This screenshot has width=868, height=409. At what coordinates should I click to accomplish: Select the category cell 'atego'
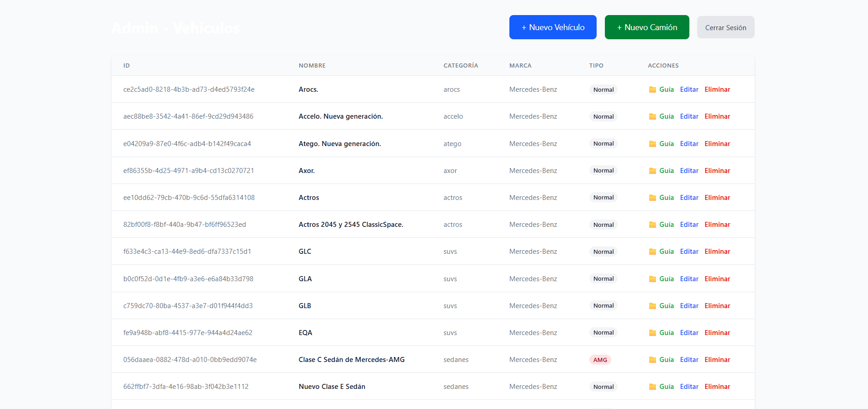(452, 144)
